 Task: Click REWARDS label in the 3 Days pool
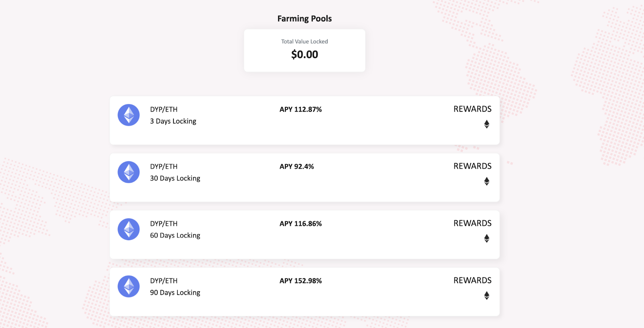coord(473,109)
